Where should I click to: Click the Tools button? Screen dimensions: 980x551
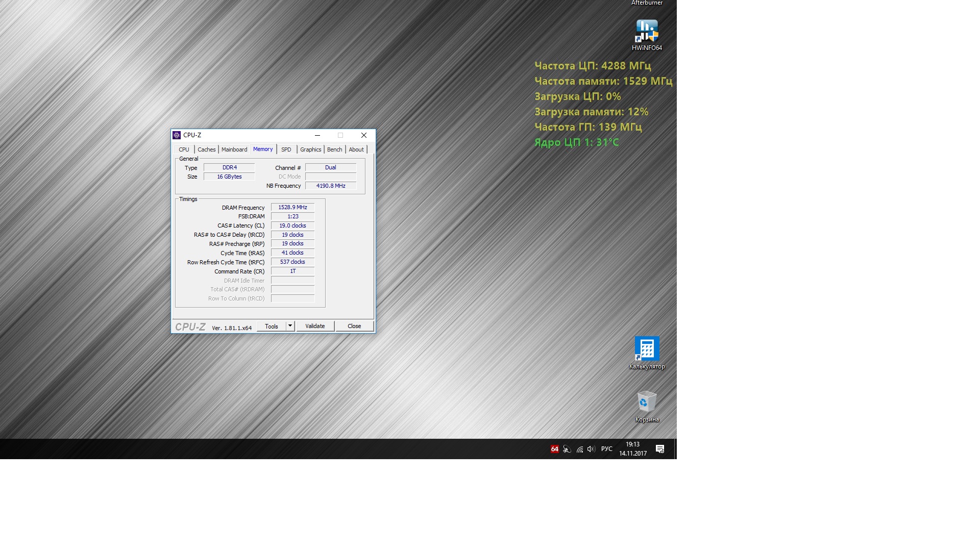(271, 327)
